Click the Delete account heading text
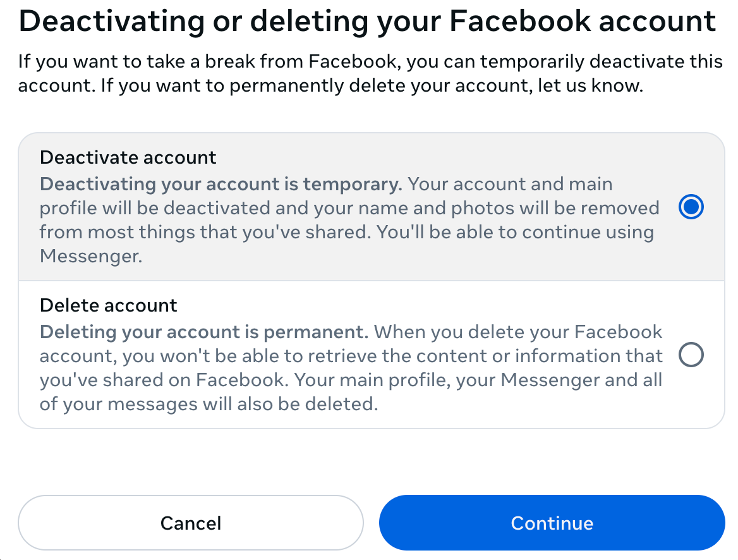 [x=108, y=305]
